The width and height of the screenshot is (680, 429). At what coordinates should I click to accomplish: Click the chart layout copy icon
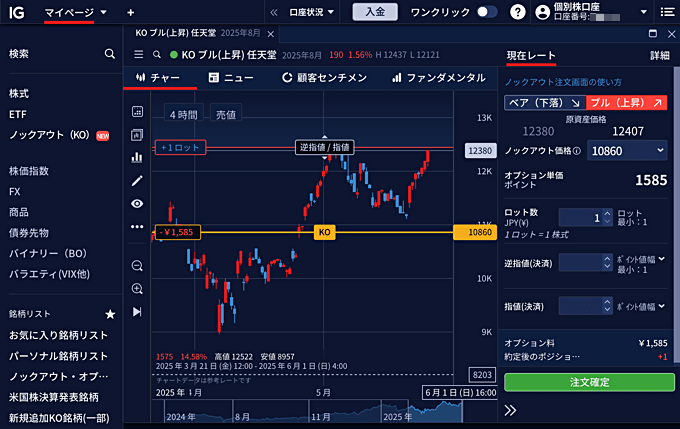pos(137,135)
